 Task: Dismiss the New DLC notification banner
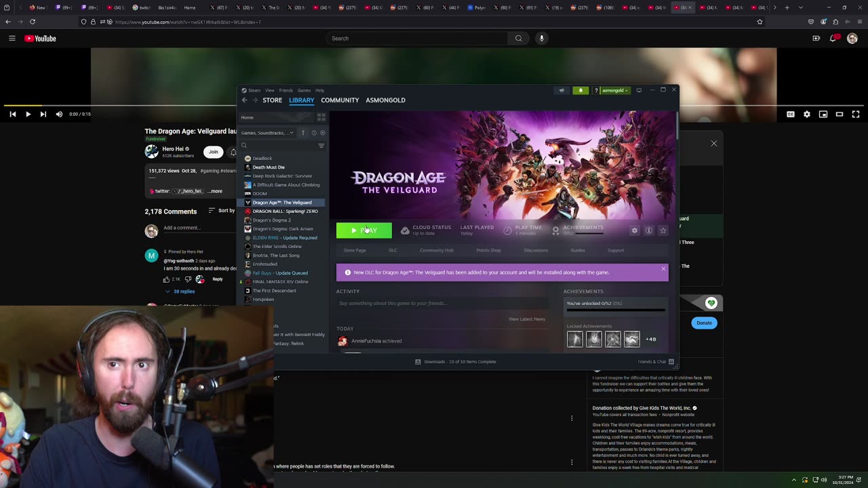click(x=663, y=270)
